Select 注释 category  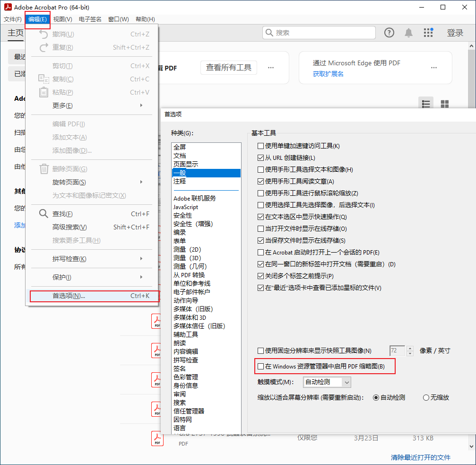(x=206, y=181)
